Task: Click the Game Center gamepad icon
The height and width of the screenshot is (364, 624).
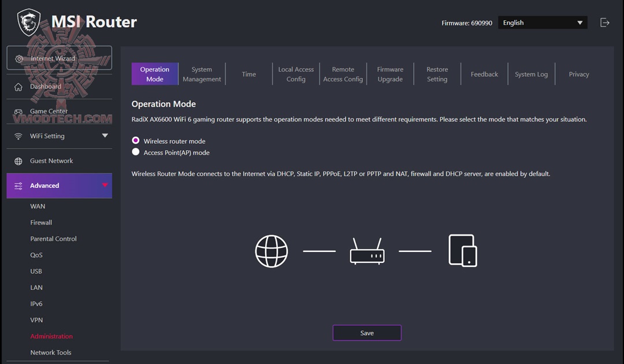Action: pos(18,112)
